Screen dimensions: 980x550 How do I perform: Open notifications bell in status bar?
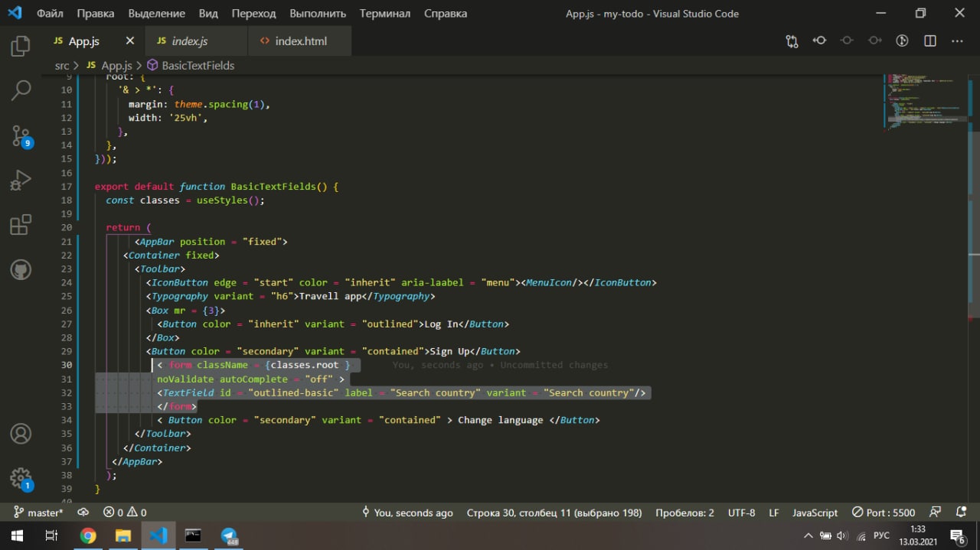tap(961, 513)
